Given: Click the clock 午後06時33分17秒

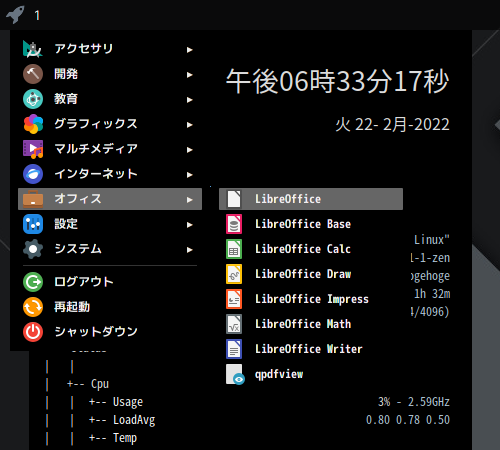Looking at the screenshot, I should [x=337, y=81].
